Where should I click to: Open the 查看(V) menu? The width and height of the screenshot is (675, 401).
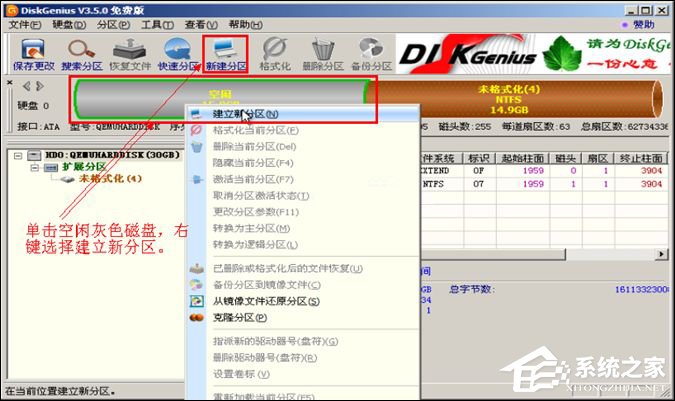(201, 25)
